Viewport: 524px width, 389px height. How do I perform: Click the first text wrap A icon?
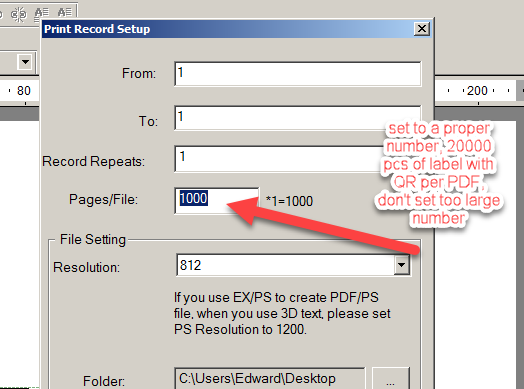click(42, 14)
